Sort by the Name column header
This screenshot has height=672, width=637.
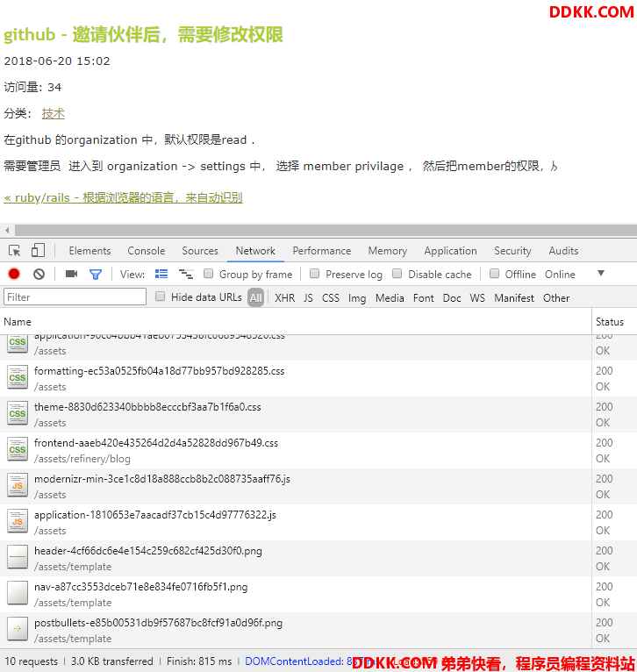coord(296,321)
